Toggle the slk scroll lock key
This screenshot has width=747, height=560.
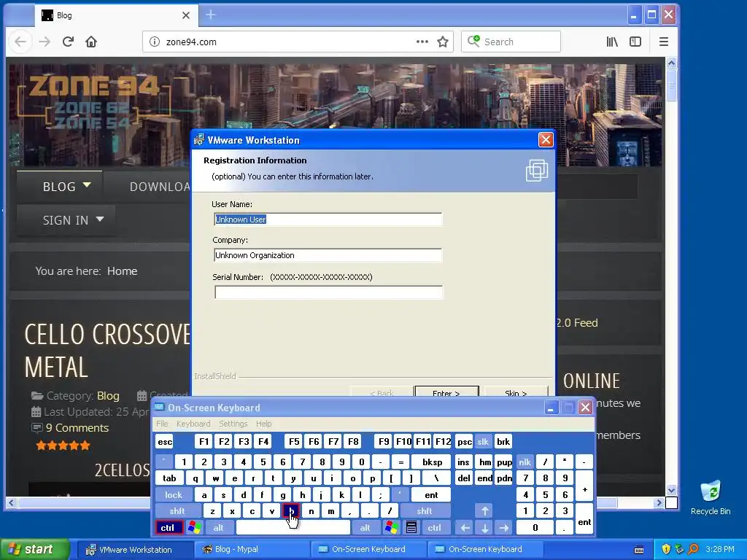point(483,442)
